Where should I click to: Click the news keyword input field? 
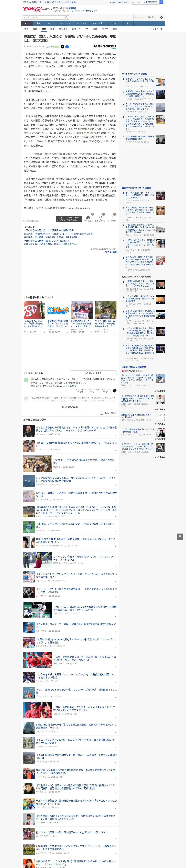(x=44, y=17)
